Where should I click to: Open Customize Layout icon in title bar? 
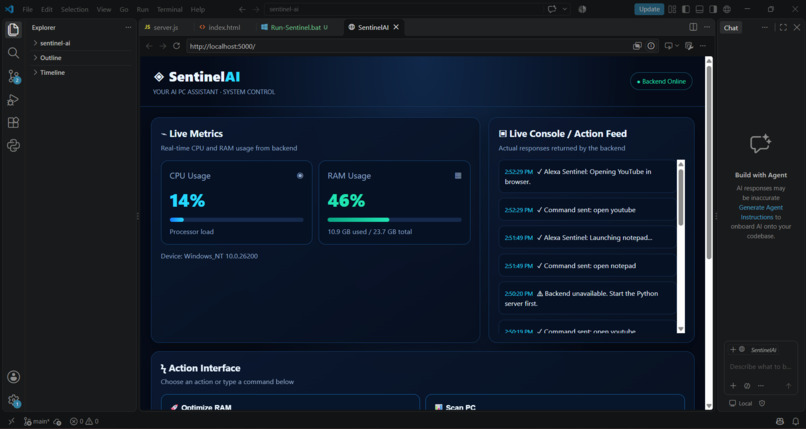tap(672, 9)
